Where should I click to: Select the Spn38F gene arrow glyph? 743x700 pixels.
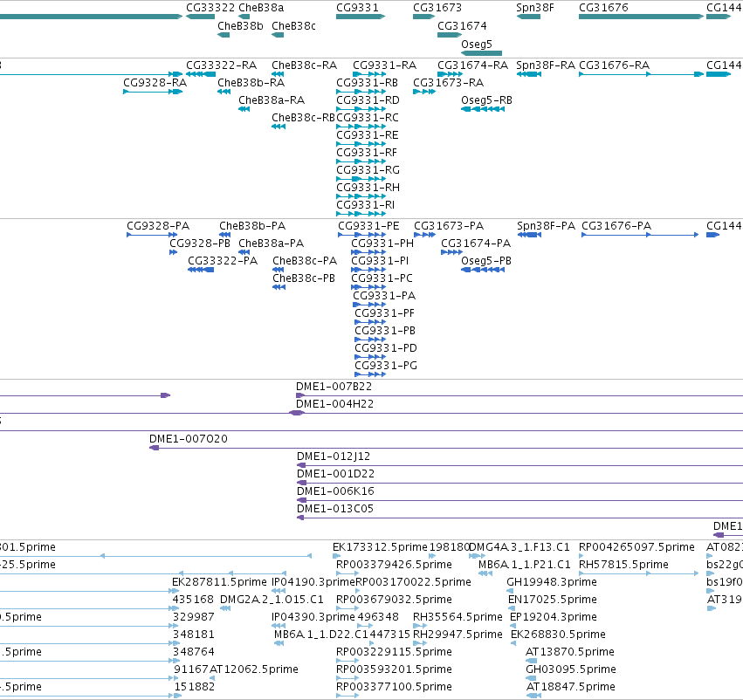click(528, 17)
